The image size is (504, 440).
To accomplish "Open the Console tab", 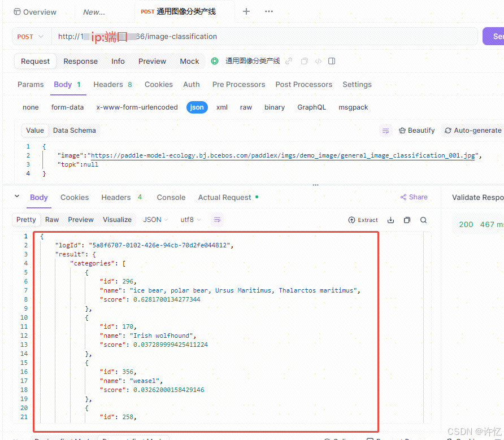I will (x=171, y=197).
